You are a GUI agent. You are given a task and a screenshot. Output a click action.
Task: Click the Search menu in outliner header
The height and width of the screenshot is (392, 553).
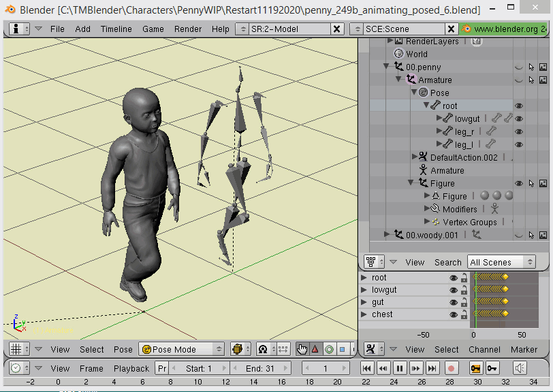447,262
